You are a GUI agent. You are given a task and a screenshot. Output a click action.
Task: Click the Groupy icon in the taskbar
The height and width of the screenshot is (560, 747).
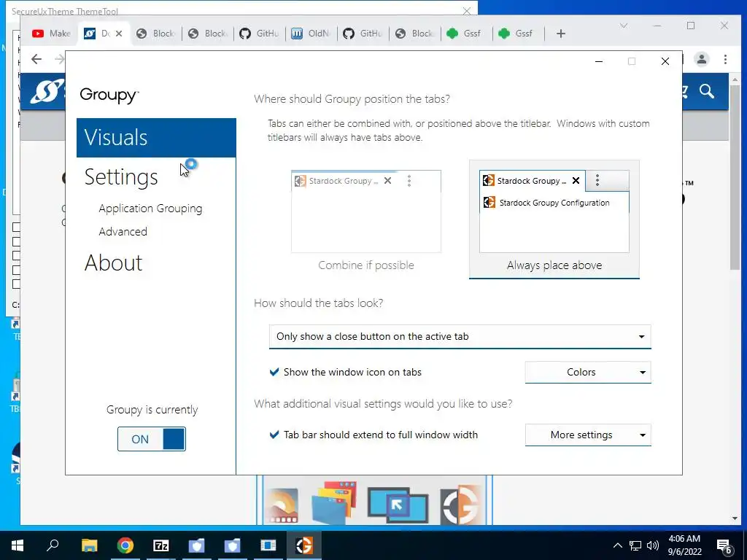(304, 545)
